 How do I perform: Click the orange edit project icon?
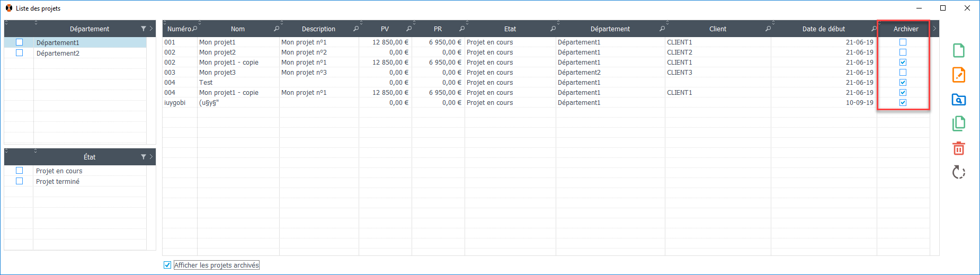pos(958,75)
